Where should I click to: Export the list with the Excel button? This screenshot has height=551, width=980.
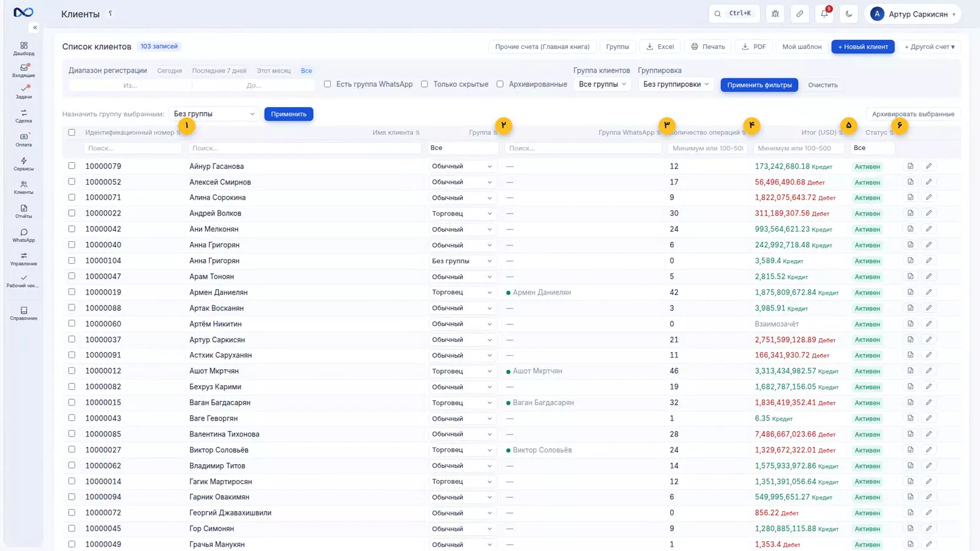(660, 47)
